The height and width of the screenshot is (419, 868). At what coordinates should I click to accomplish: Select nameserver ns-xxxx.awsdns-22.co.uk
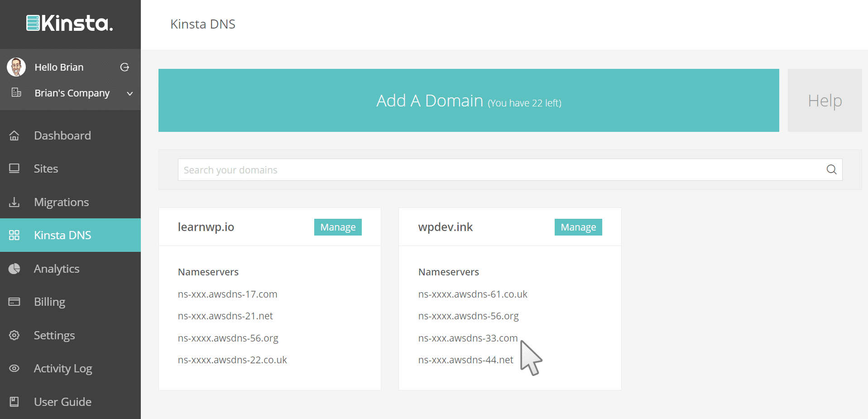point(232,360)
